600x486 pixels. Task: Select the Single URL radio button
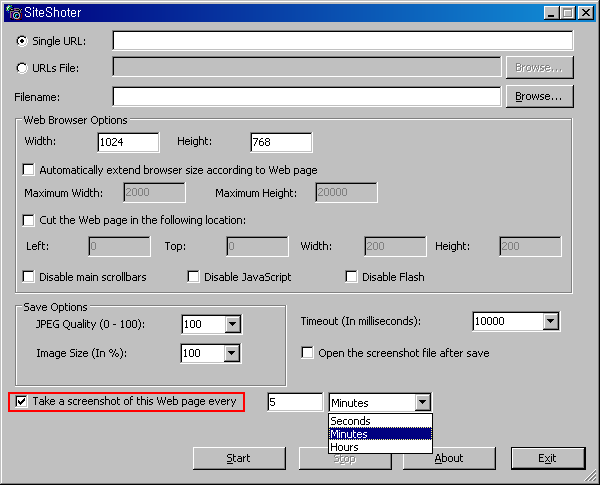coord(22,41)
